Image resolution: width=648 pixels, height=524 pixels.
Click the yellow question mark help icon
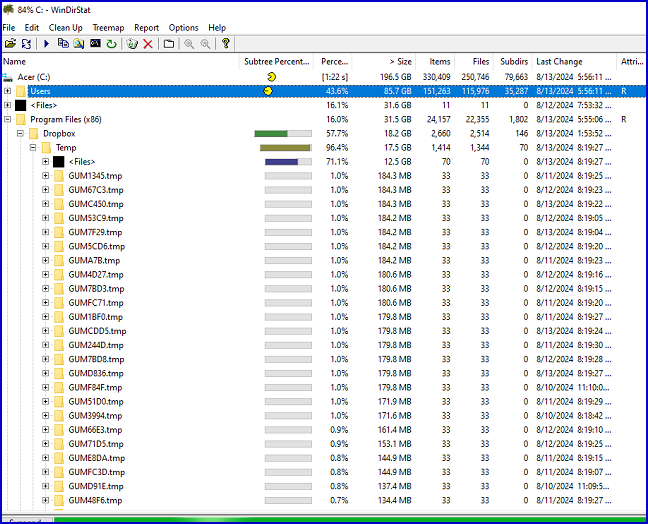point(226,44)
